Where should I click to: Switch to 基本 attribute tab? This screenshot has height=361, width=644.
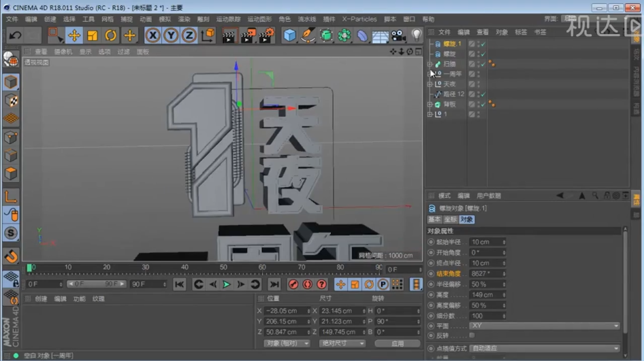(x=434, y=220)
